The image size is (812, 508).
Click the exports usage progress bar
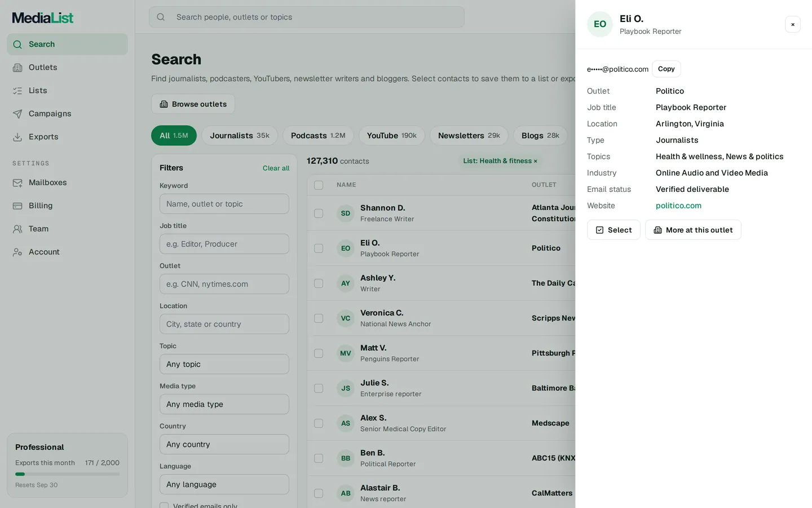click(67, 474)
